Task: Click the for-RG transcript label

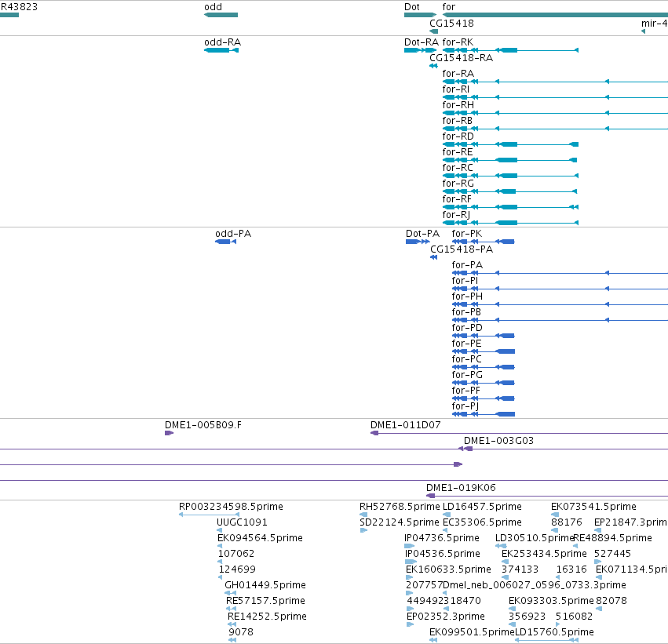Action: click(x=458, y=184)
